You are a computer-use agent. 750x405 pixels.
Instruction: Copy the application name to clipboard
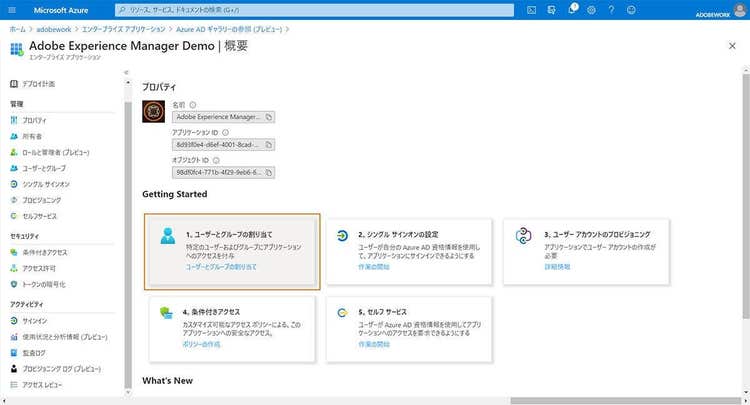click(269, 117)
